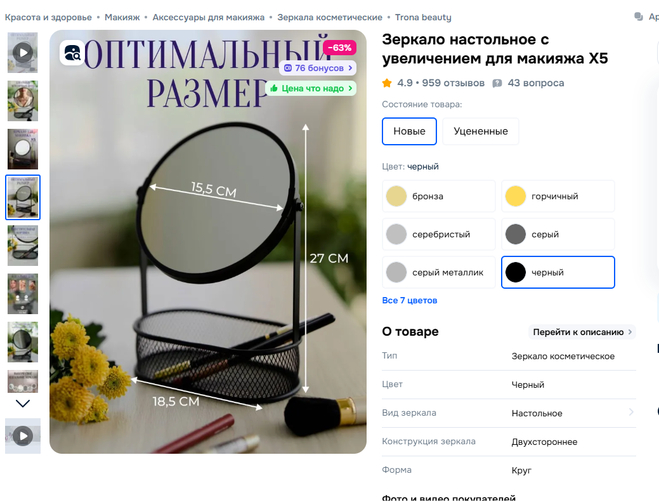This screenshot has height=502, width=659.
Task: Go to Макияж breadcrumb
Action: 122,17
